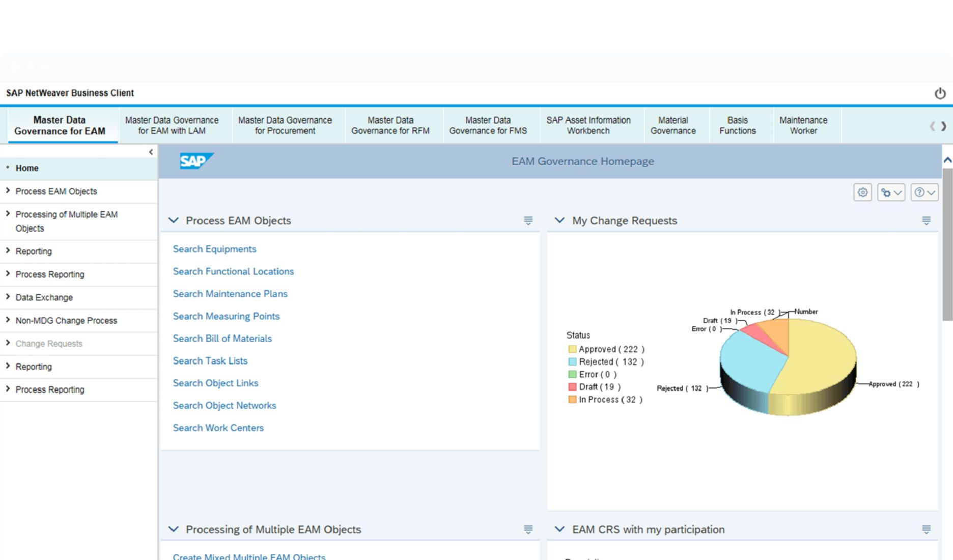Expand Data Exchange in the sidebar
Image resolution: width=953 pixels, height=560 pixels.
point(8,297)
